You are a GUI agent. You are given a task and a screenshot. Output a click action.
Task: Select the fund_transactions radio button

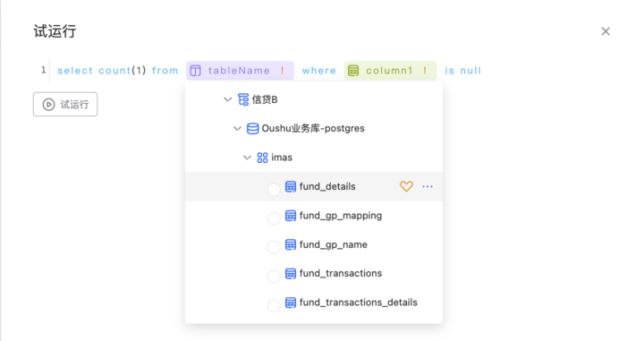274,276
